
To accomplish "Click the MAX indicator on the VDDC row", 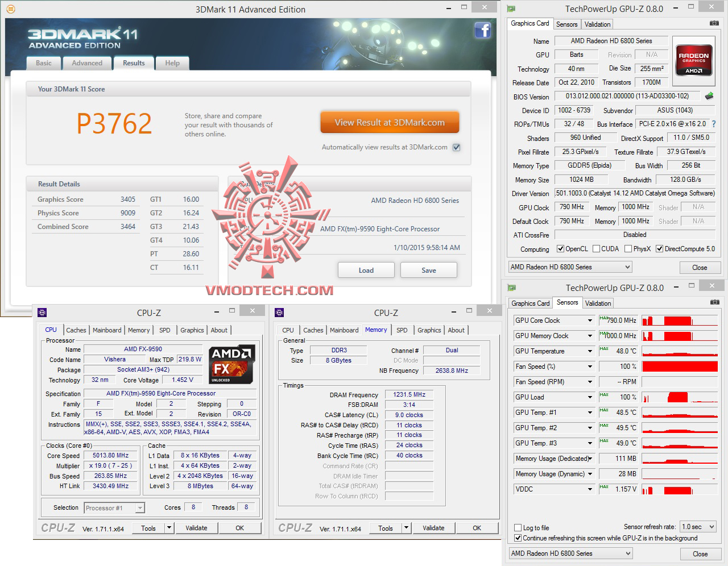I will pyautogui.click(x=604, y=486).
